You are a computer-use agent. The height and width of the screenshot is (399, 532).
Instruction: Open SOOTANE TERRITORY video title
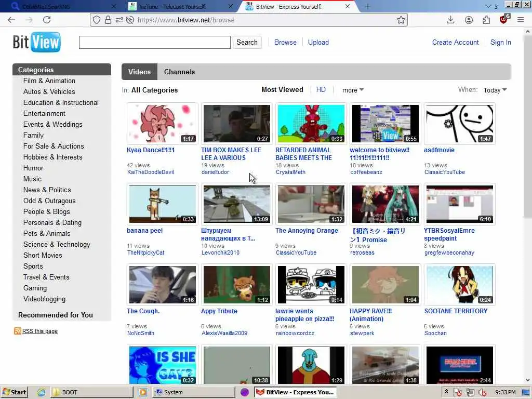pos(456,311)
